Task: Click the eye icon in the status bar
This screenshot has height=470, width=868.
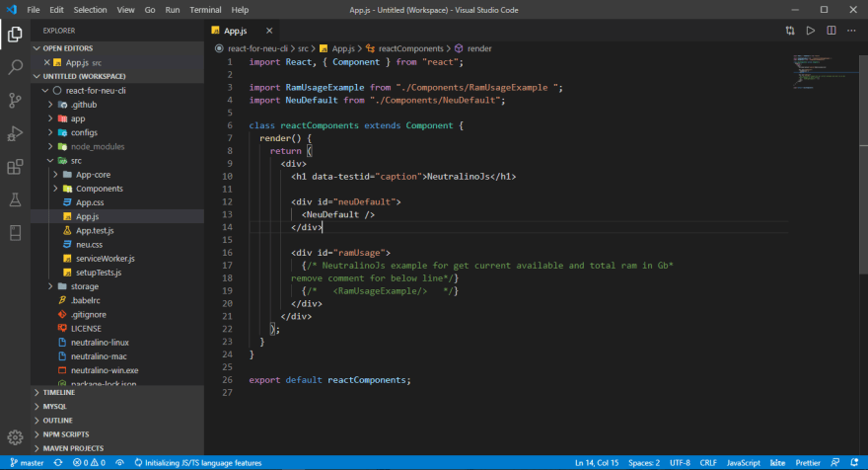Action: (x=119, y=463)
